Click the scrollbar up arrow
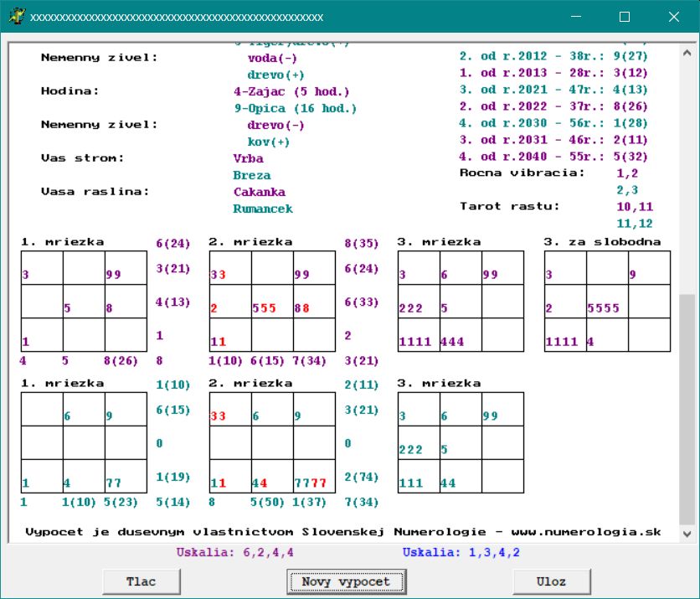This screenshot has width=700, height=599. point(687,53)
